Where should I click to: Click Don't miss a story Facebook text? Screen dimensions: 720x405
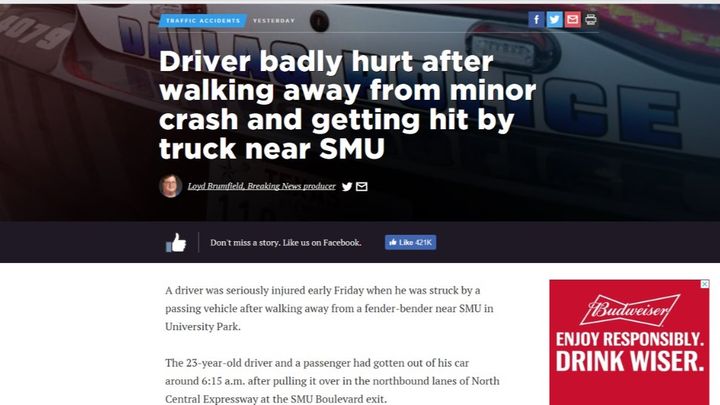[x=286, y=242]
